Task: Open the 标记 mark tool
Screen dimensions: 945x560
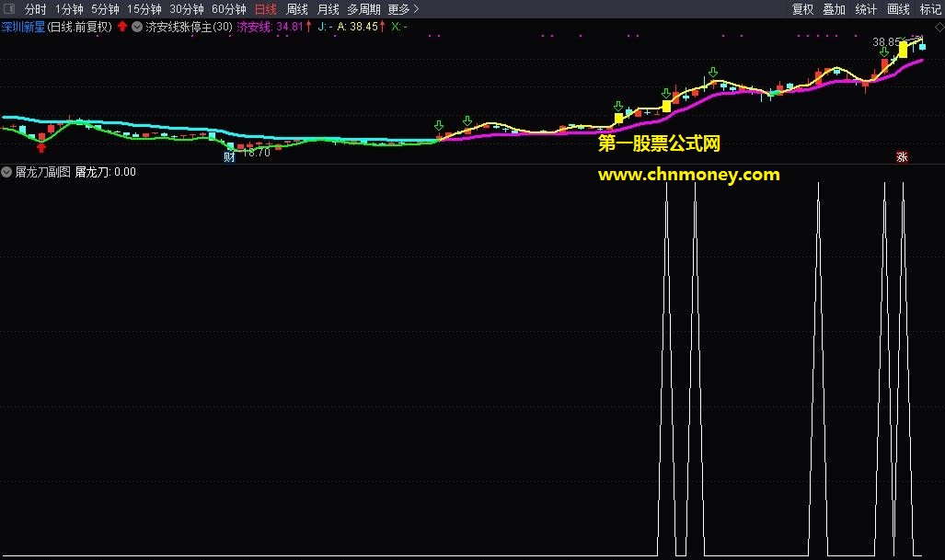Action: click(930, 9)
